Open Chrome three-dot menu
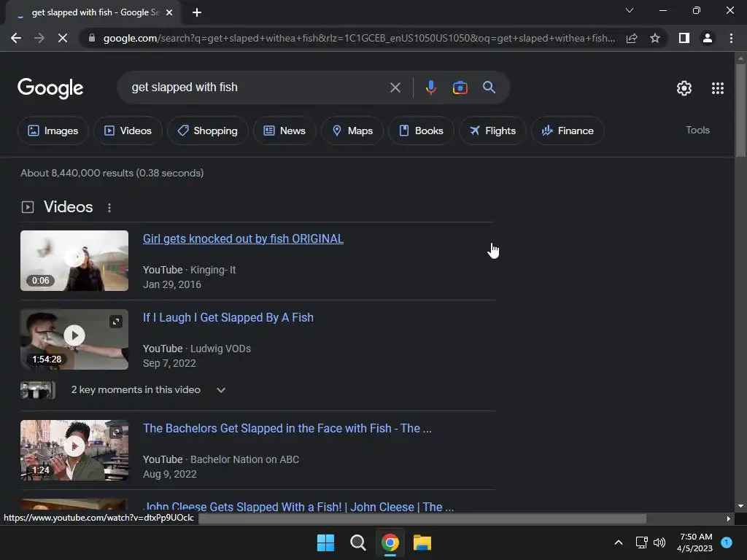 click(x=731, y=38)
